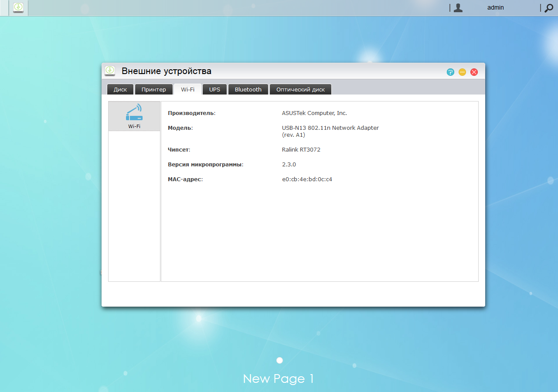The height and width of the screenshot is (392, 558).
Task: Click the Модель label
Action: coord(180,128)
